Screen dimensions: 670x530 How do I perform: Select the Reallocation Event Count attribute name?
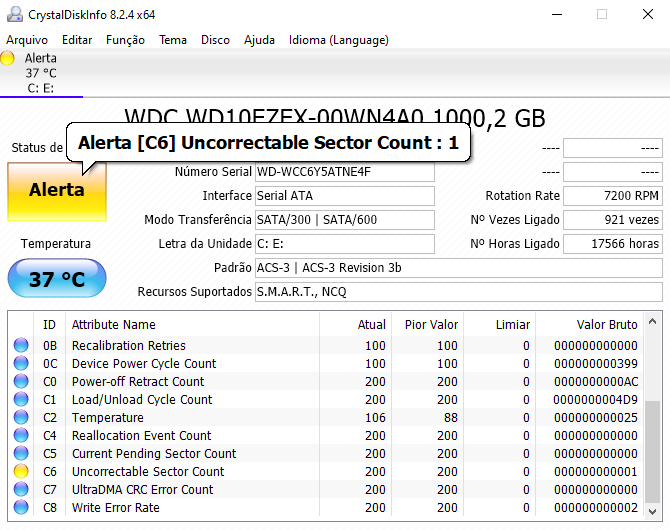coord(141,436)
